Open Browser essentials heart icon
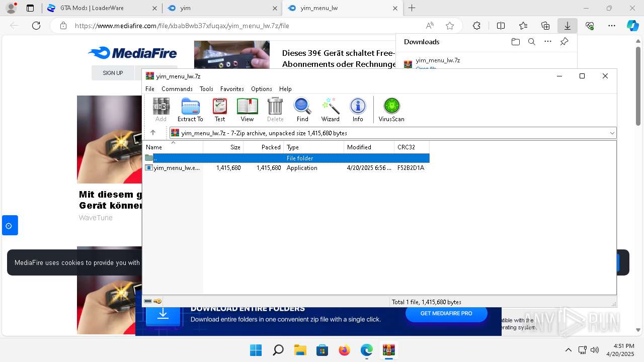644x362 pixels. coord(590,26)
